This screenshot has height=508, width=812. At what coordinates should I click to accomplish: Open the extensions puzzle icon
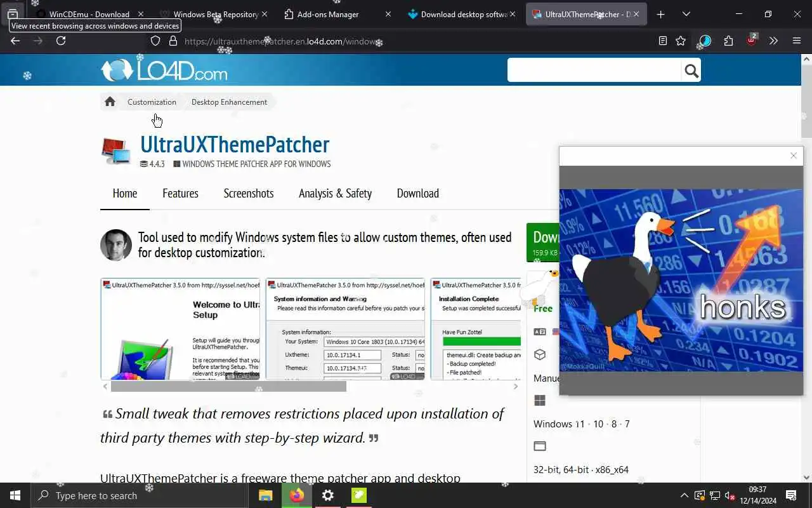(728, 41)
